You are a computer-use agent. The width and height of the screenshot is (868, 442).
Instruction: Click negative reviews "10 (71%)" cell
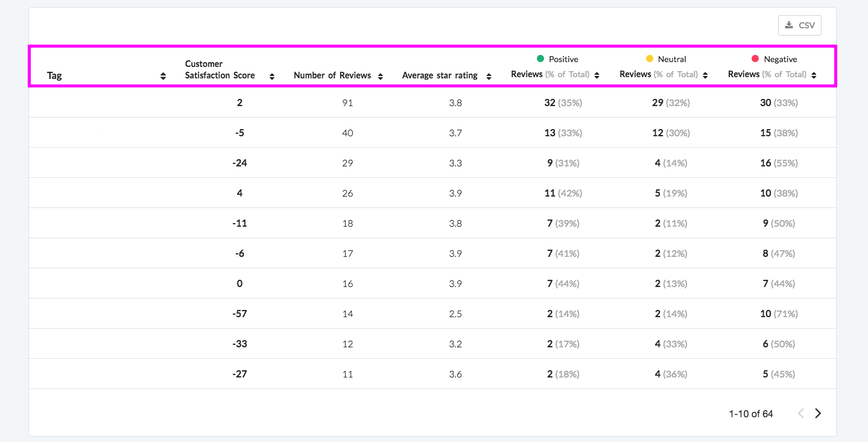(779, 314)
